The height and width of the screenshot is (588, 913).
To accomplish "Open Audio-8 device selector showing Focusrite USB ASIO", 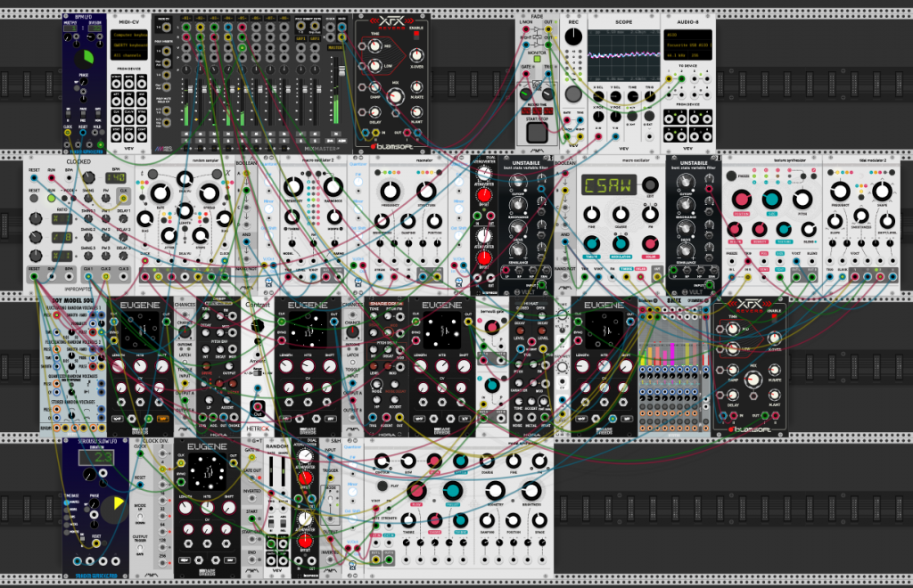I will (687, 45).
